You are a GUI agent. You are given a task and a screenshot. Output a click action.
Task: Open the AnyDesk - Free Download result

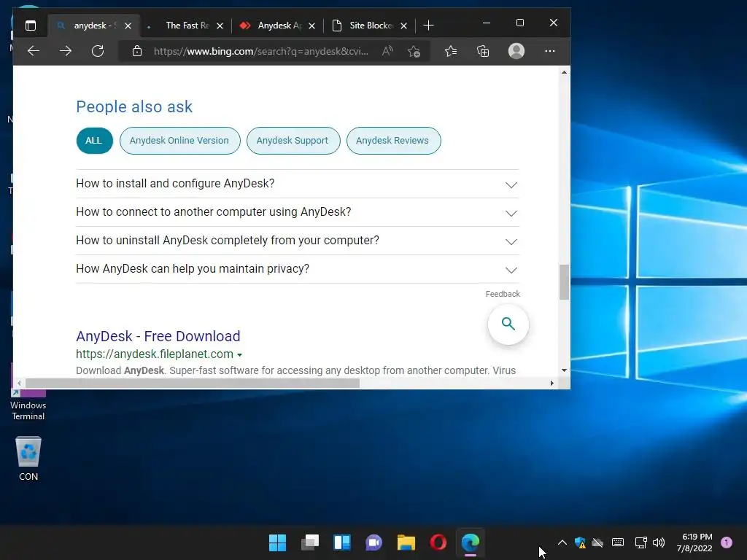158,336
